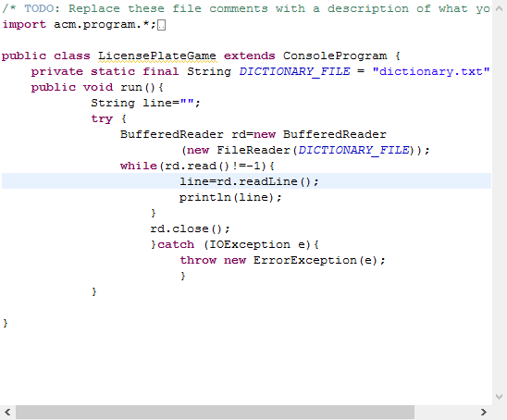
Task: Click the println(line); statement
Action: coord(230,197)
